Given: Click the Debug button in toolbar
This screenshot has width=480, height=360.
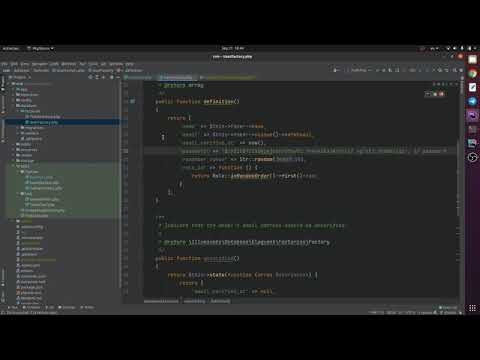Looking at the screenshot, I should 384,70.
